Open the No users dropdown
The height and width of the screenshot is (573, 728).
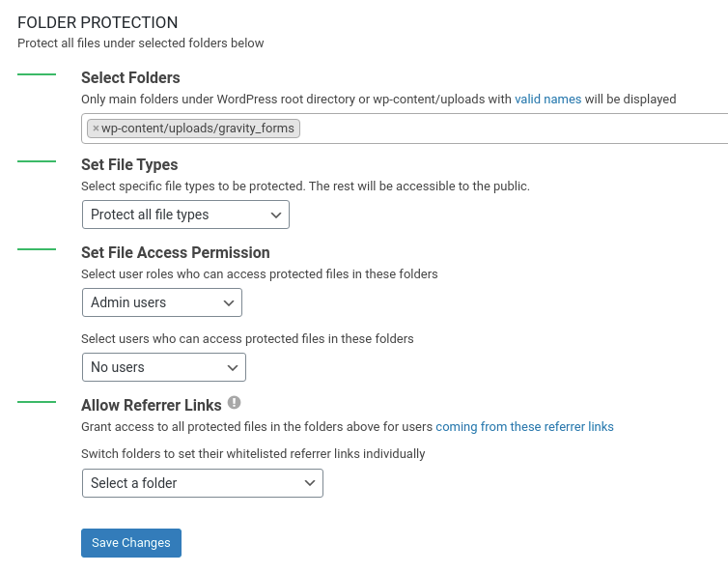(x=164, y=367)
